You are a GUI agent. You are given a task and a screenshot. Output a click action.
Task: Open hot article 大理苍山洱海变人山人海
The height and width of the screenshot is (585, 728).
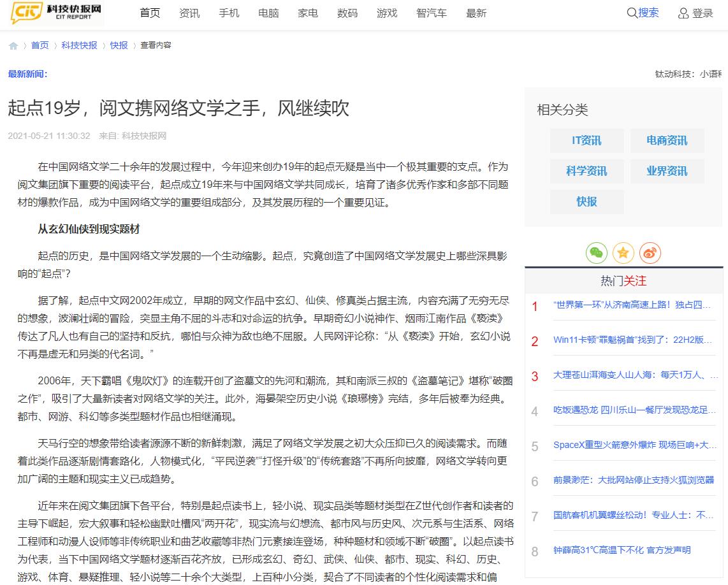click(x=635, y=375)
